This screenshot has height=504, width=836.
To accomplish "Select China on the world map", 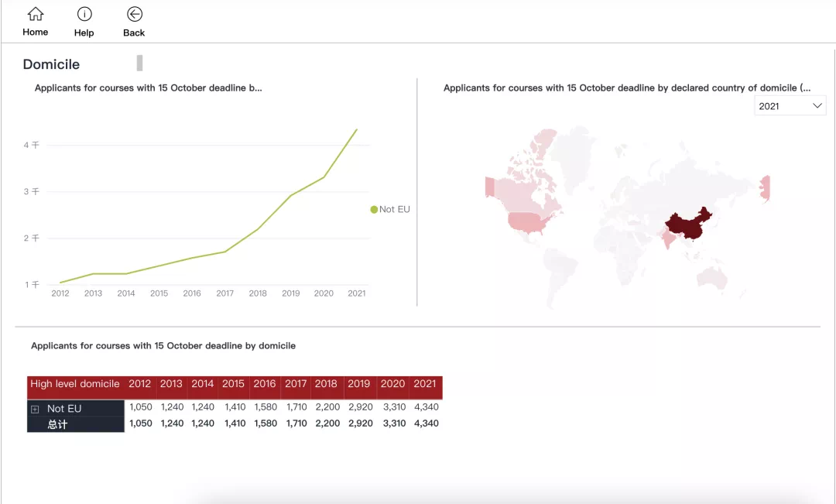I will pos(690,225).
